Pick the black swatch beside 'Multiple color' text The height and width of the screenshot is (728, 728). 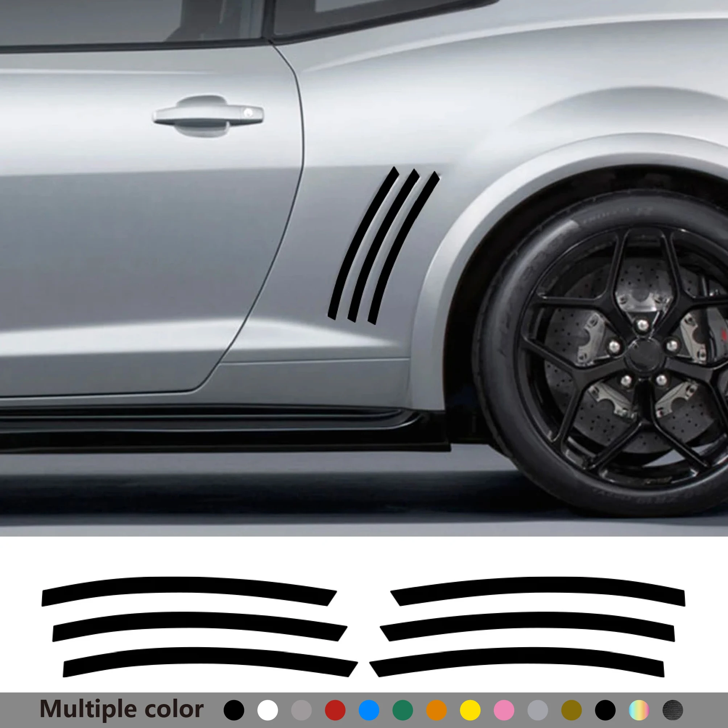click(234, 710)
